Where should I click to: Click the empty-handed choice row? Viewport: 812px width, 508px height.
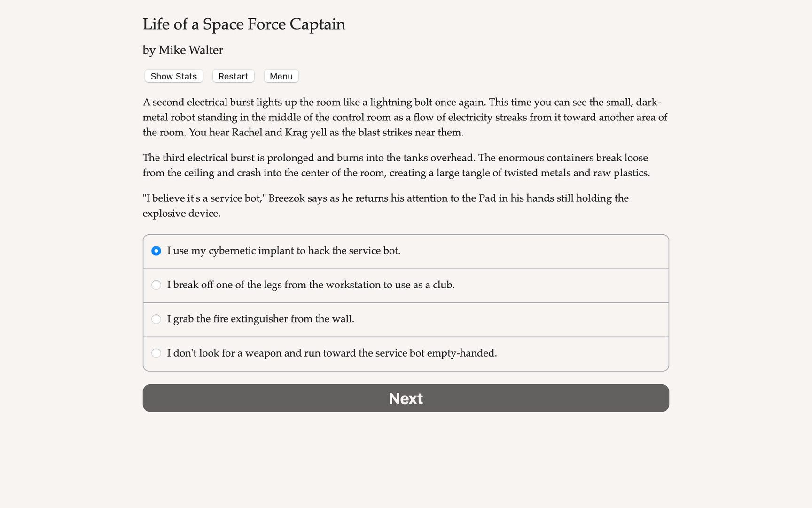point(406,353)
